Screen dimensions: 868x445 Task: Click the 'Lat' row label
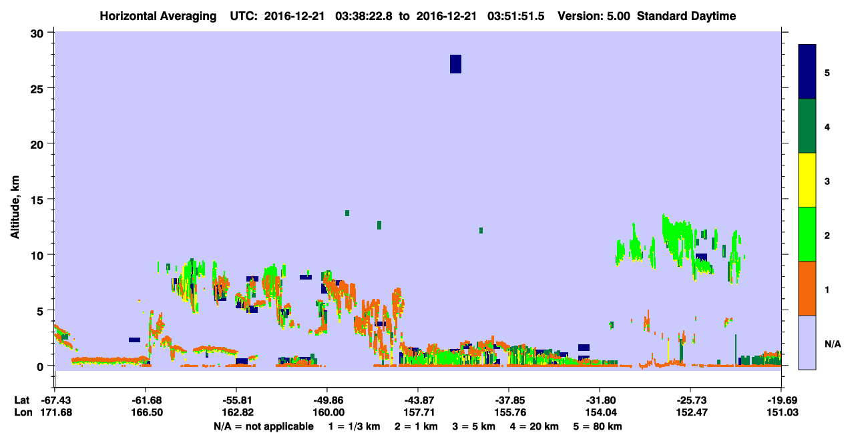(21, 400)
